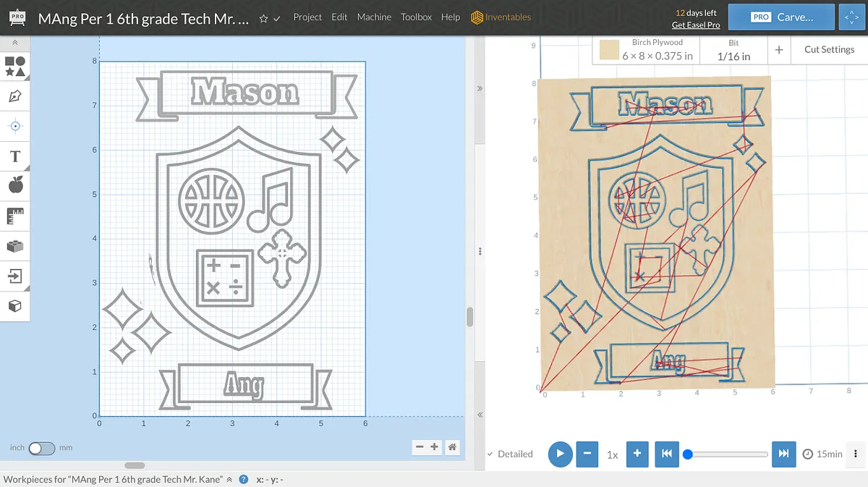Click the home reset view icon
The image size is (868, 487).
coord(452,447)
